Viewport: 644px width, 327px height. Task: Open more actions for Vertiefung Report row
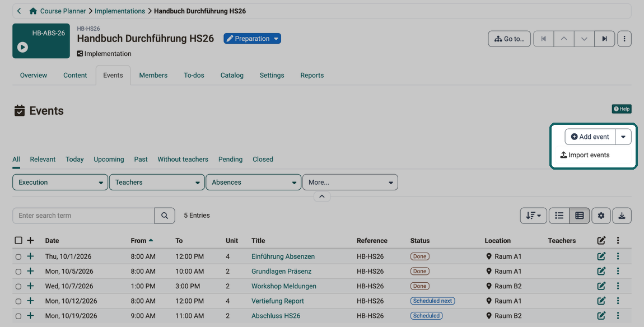pos(618,301)
